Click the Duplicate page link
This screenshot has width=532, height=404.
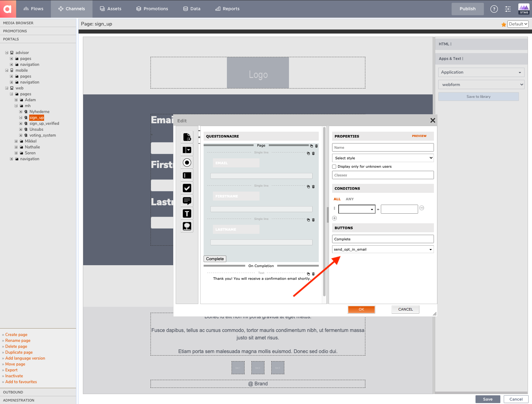19,352
